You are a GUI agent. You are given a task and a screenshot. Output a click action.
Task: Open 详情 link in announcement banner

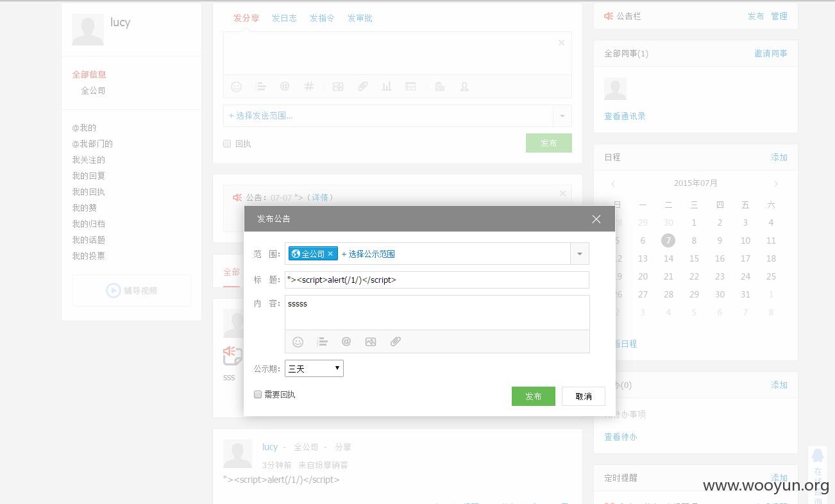click(x=320, y=197)
